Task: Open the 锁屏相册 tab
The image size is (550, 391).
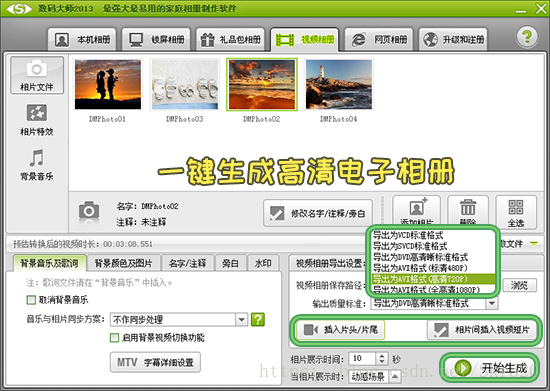Action: (156, 39)
